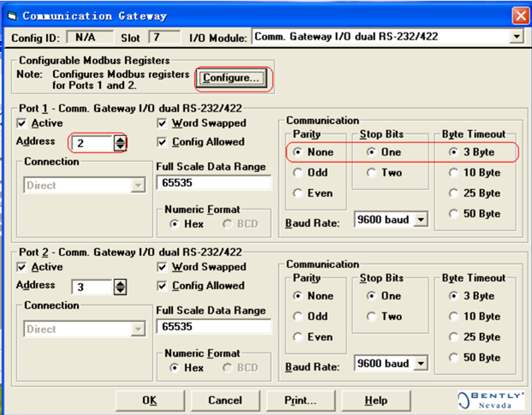Image resolution: width=532 pixels, height=415 pixels.
Task: Click Port 1 Address spinner arrows
Action: tap(120, 143)
